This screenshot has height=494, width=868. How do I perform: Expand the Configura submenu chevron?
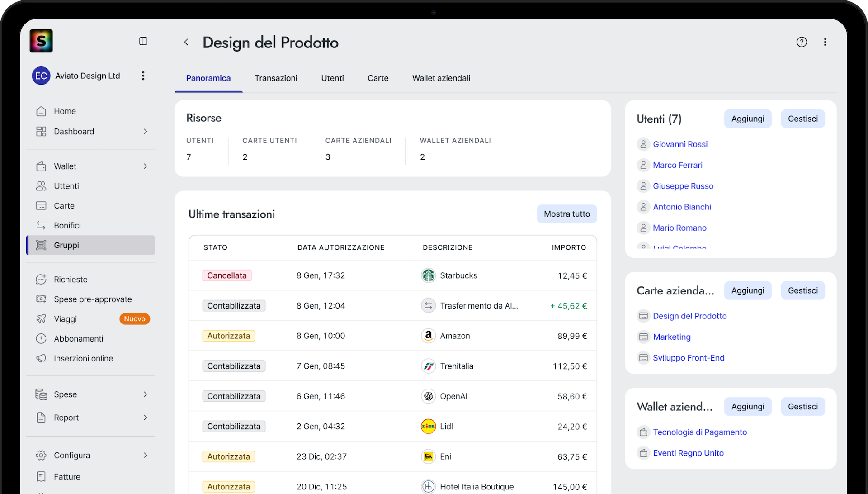145,456
